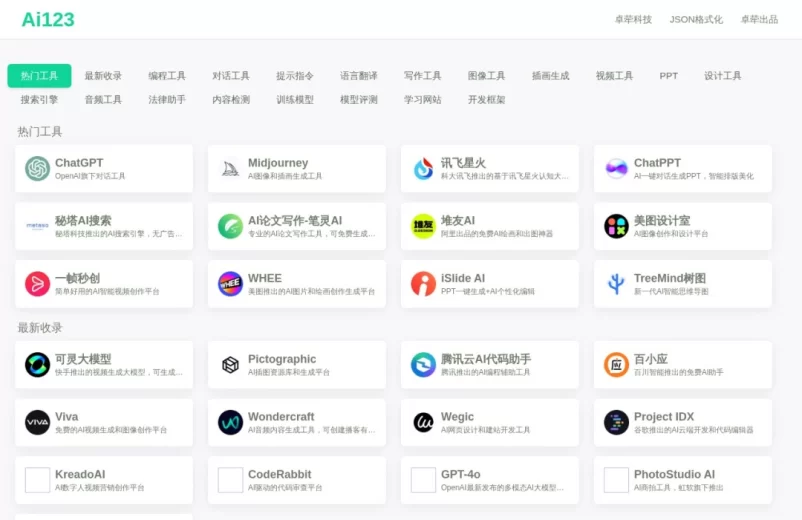
Task: Select the 热门工具 category tab
Action: click(39, 76)
